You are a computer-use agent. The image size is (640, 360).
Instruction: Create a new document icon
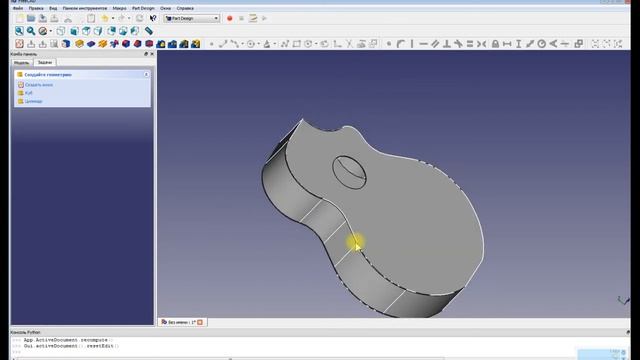click(x=20, y=18)
